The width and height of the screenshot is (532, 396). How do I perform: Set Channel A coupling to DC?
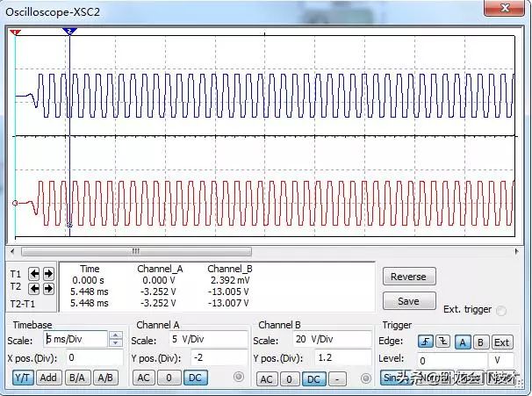(x=195, y=378)
